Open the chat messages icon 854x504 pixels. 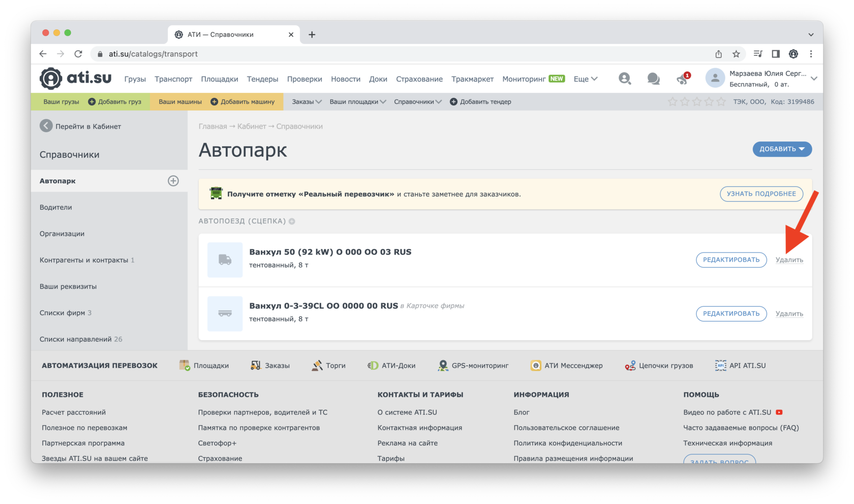coord(653,79)
